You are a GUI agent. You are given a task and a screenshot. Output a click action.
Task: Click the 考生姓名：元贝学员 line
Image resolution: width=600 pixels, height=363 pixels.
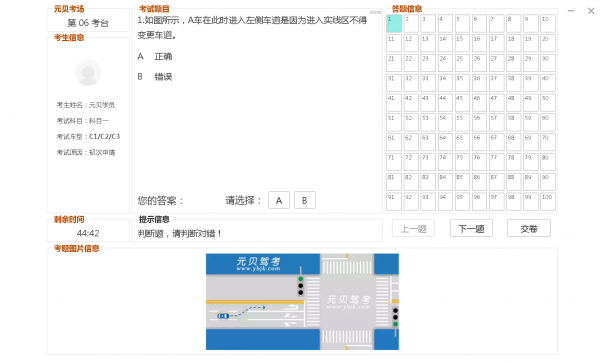coord(86,105)
